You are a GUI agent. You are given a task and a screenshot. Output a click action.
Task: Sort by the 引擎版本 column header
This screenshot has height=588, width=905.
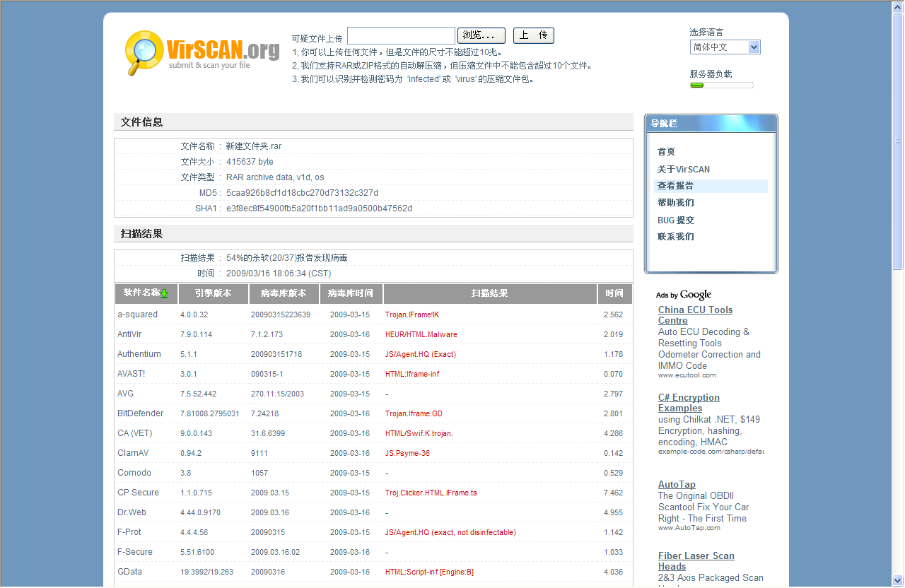click(x=213, y=293)
